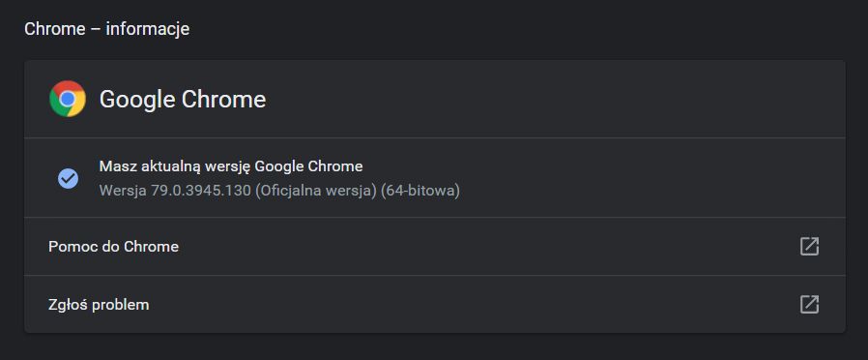
Task: Click the dark background below the settings card
Action: 434,347
